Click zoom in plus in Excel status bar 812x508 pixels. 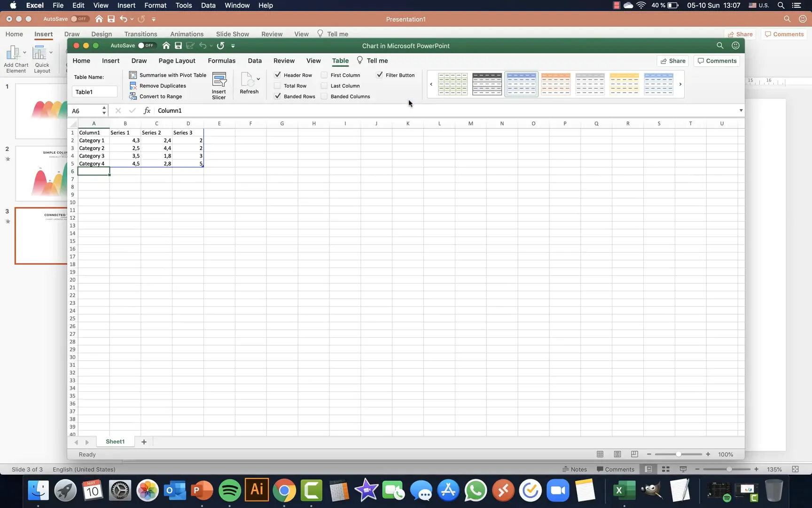point(708,454)
